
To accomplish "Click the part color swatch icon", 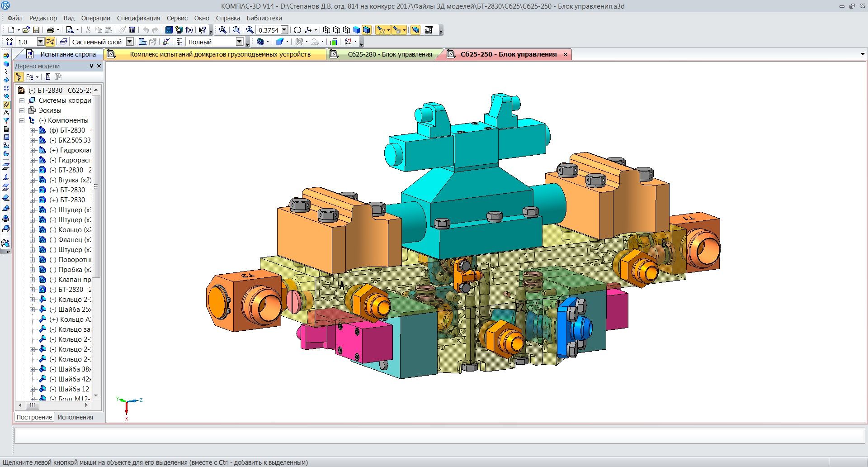I will coord(334,42).
